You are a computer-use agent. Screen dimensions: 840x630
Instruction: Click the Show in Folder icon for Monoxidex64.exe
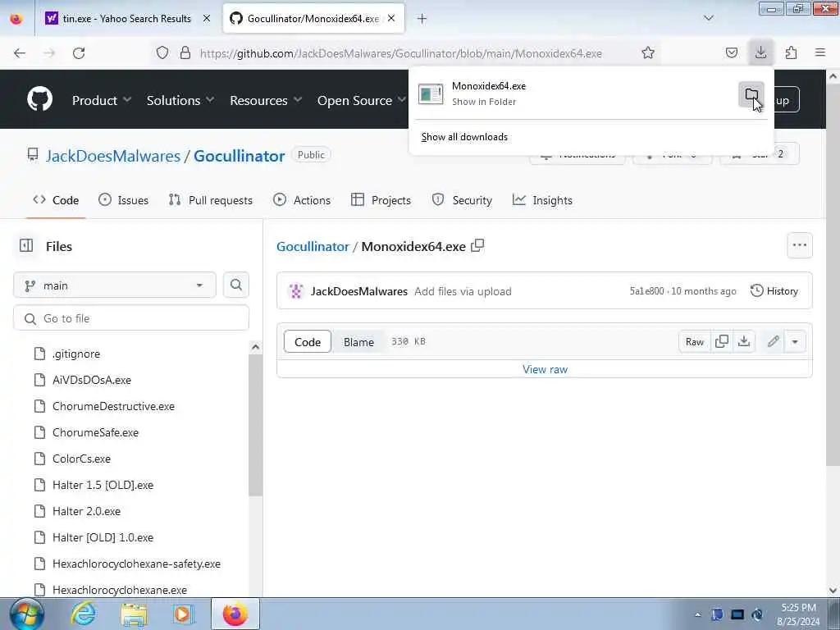(751, 95)
